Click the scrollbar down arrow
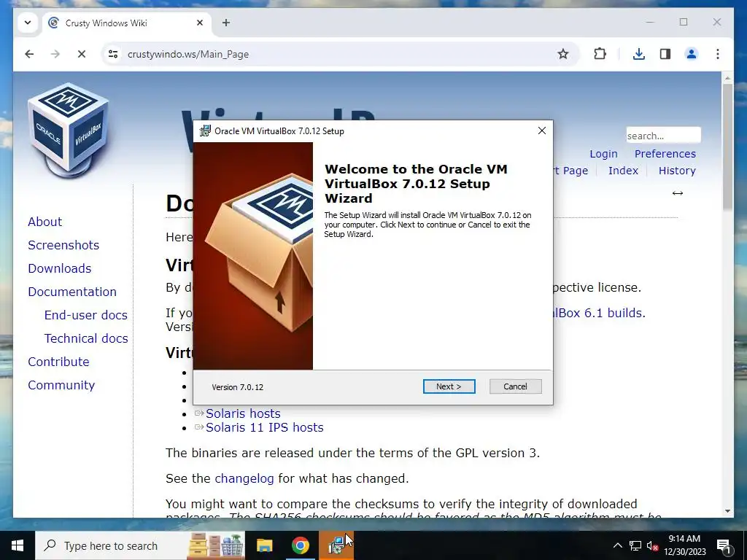This screenshot has width=747, height=560. [x=727, y=511]
